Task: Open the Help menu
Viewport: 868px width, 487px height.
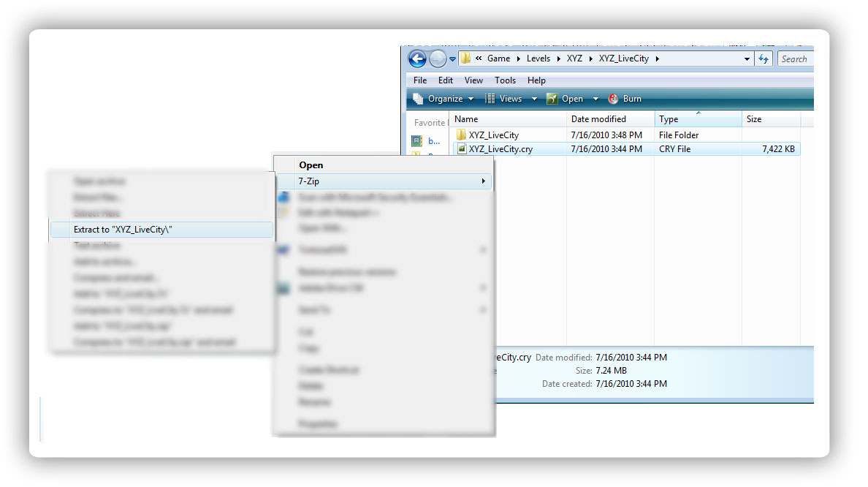Action: (536, 80)
